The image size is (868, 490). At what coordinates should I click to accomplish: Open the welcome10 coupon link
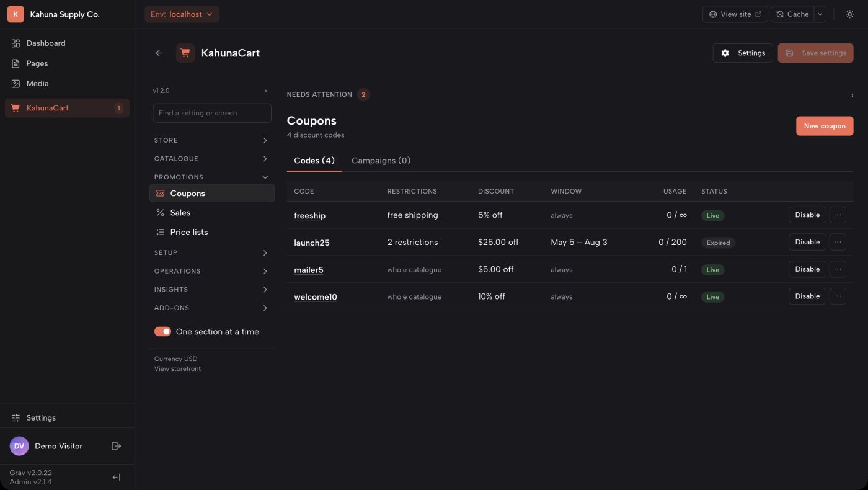[x=316, y=297]
